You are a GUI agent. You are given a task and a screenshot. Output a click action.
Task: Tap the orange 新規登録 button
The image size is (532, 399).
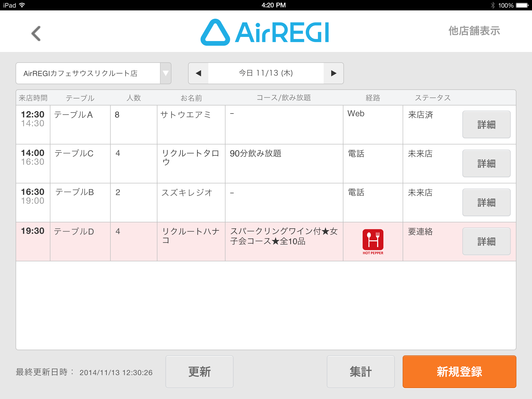(459, 371)
